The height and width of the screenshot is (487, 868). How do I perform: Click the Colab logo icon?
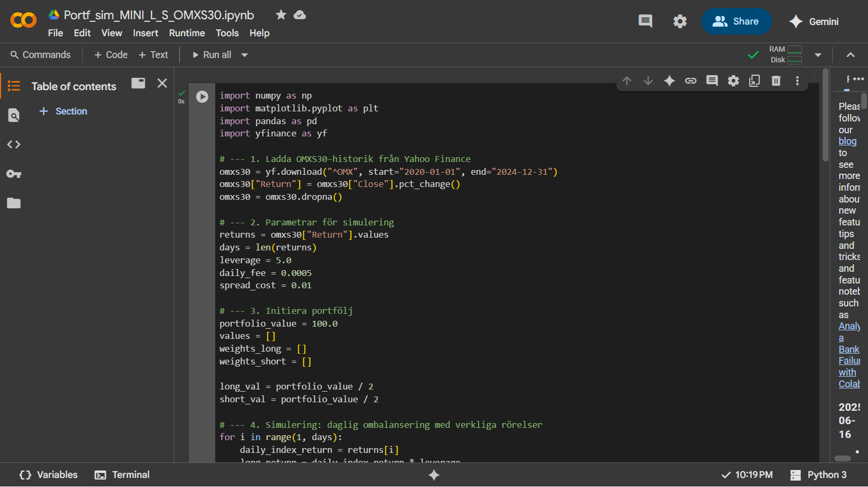pos(23,20)
